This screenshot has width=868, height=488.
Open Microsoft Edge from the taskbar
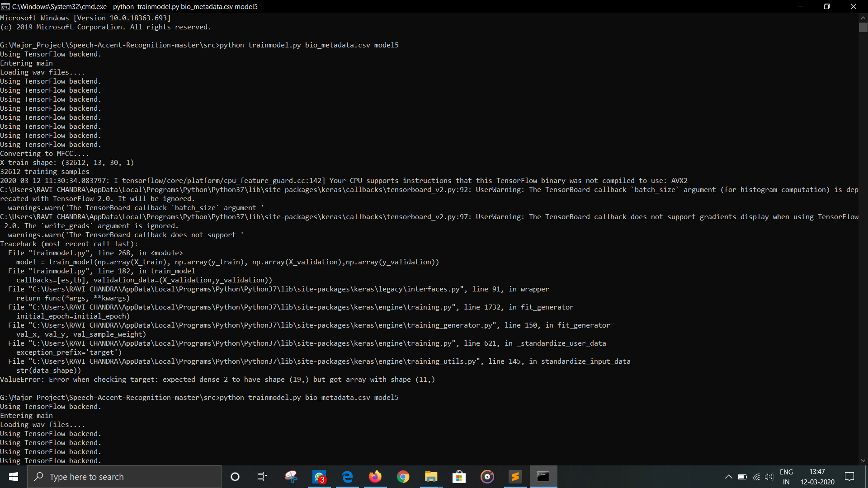point(347,477)
